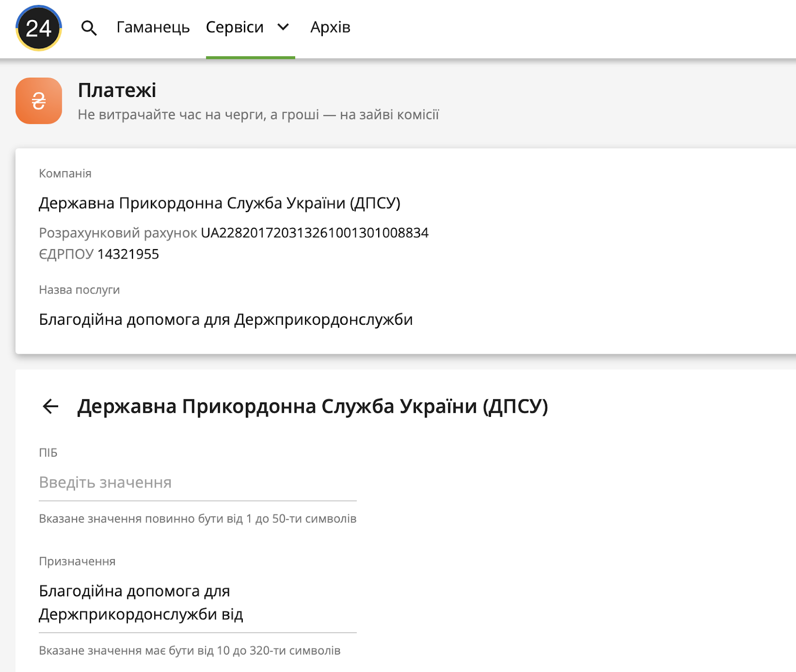Click the company name under Компанія
796x672 pixels.
pyautogui.click(x=220, y=203)
